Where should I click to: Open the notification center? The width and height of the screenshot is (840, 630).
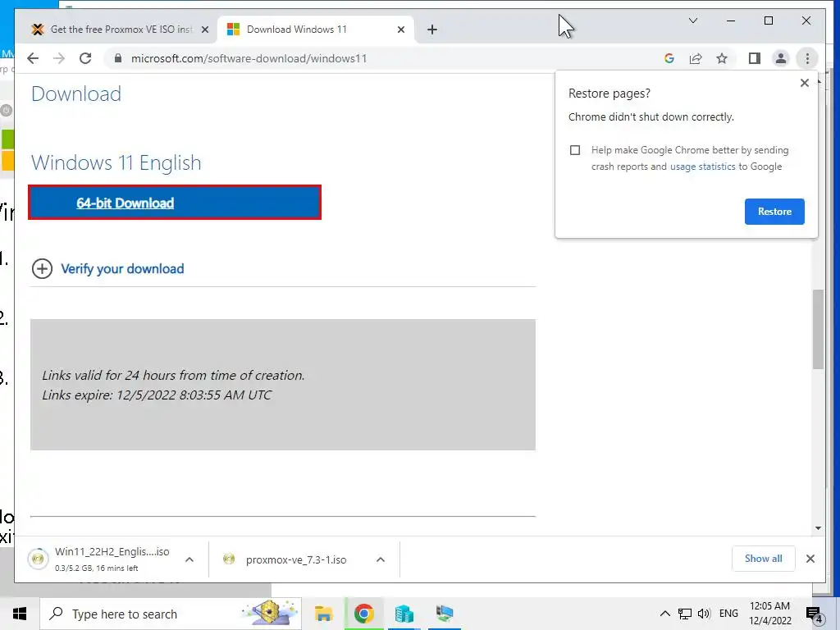[x=815, y=614]
